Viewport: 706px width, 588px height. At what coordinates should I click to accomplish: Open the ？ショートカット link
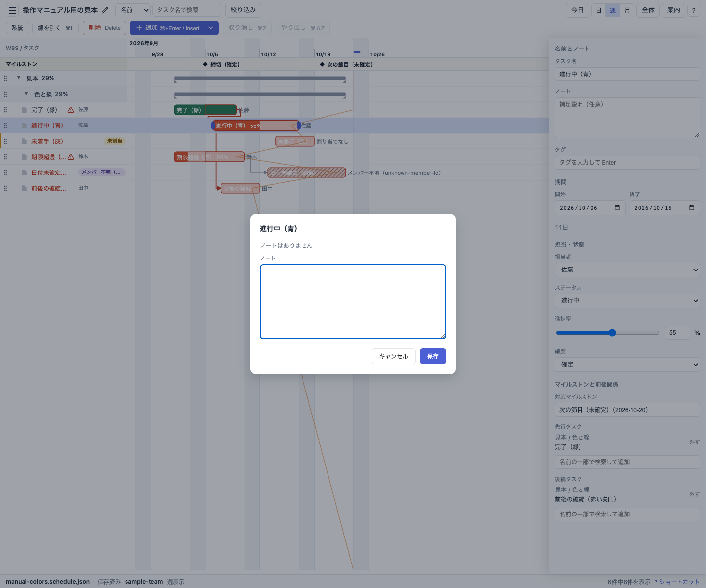click(677, 582)
